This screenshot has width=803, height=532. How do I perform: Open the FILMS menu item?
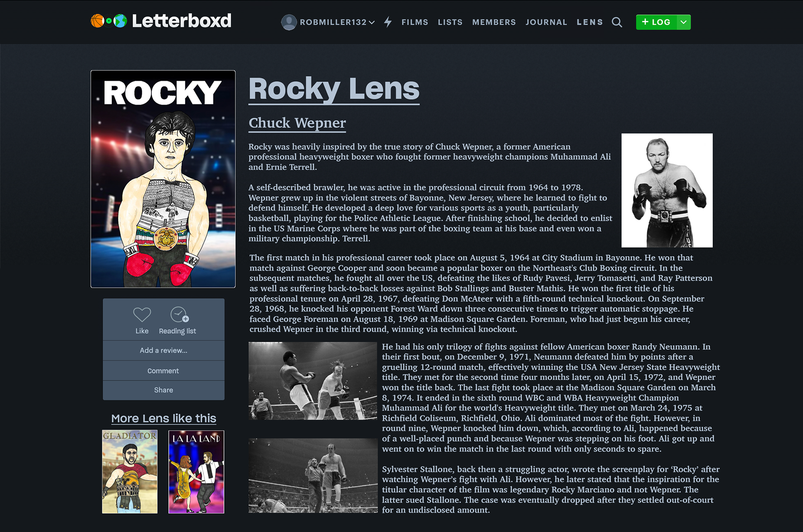tap(415, 22)
